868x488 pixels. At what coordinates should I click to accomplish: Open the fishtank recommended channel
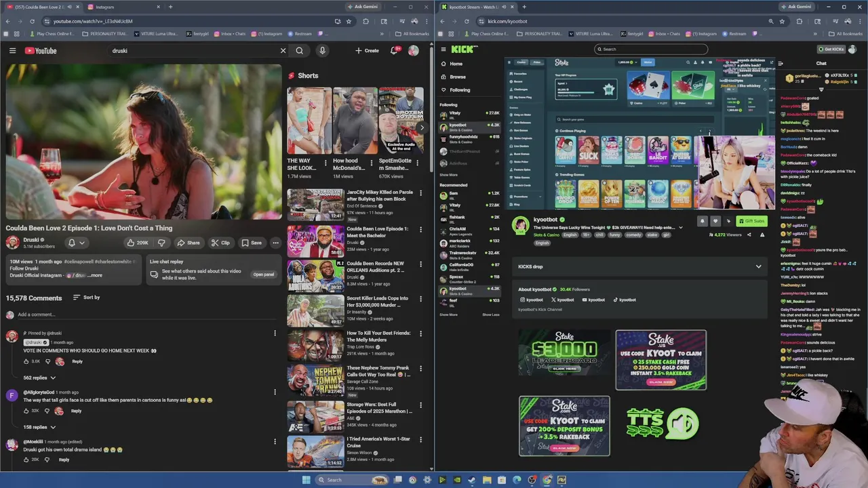469,218
